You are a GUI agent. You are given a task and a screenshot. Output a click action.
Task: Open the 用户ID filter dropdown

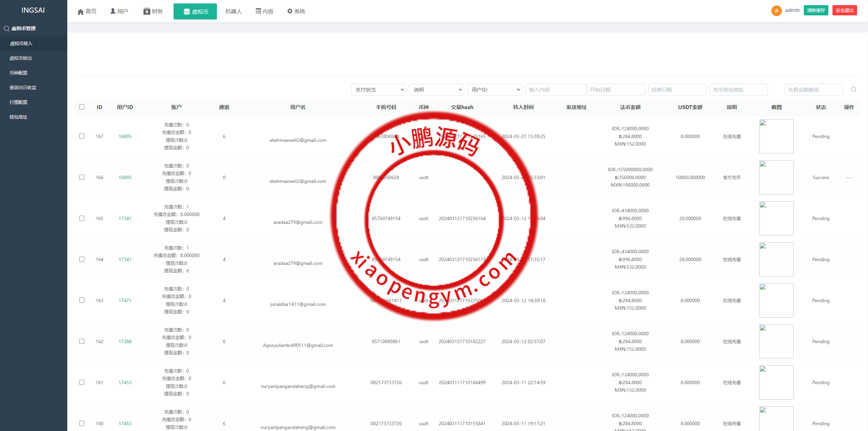(494, 90)
